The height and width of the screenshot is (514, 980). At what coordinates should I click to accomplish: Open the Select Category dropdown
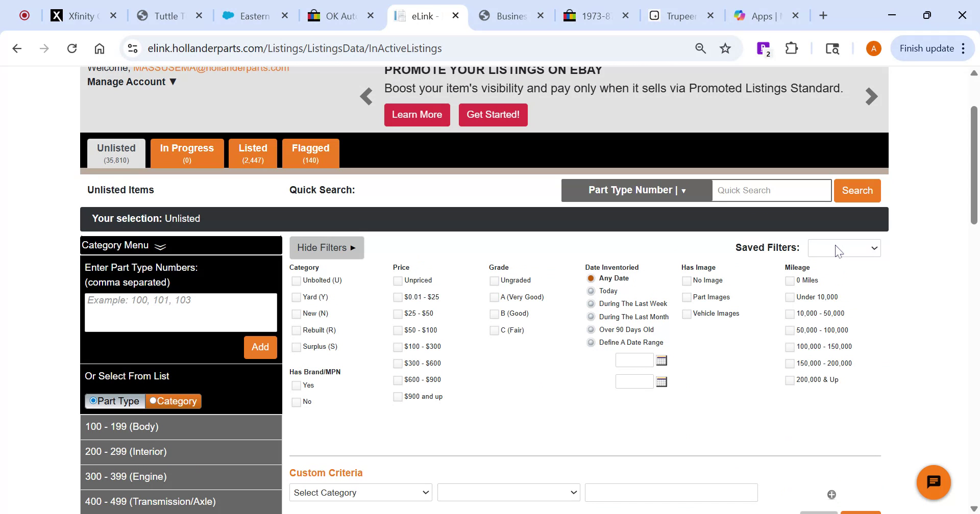(360, 492)
